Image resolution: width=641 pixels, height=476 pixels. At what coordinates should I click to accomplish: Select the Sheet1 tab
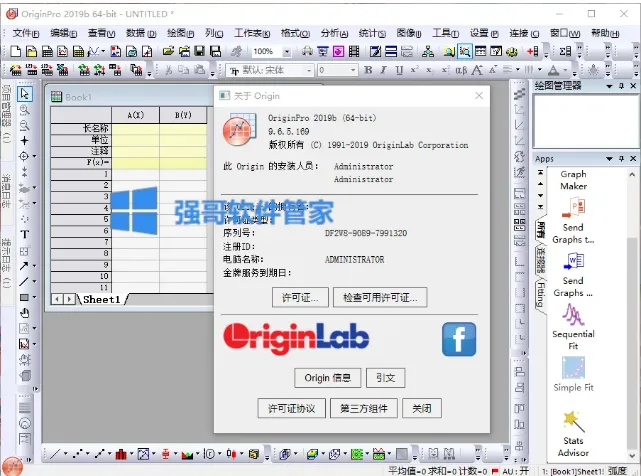(x=101, y=299)
